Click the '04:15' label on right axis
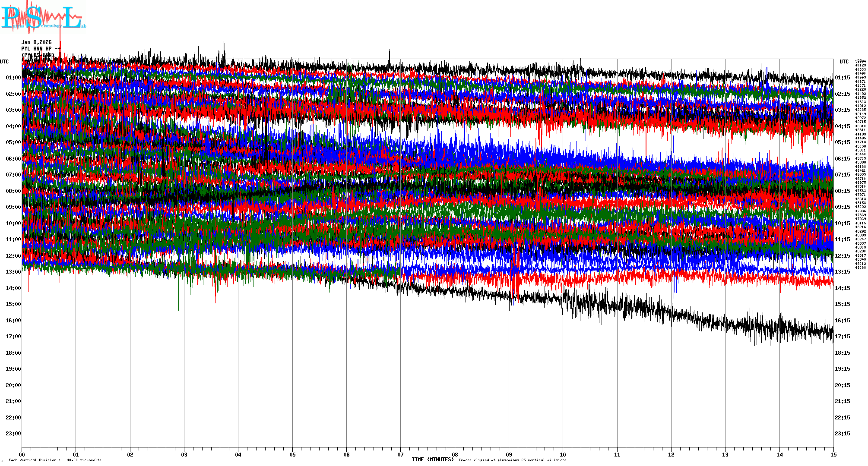868x466 pixels. [842, 126]
